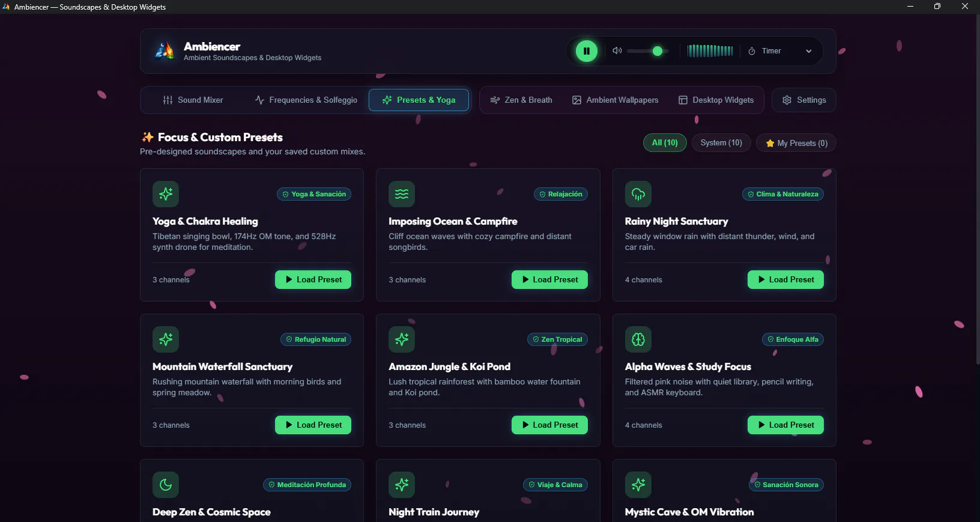This screenshot has height=522, width=980.
Task: Click the Night Train Journey sparkle icon
Action: (402, 485)
